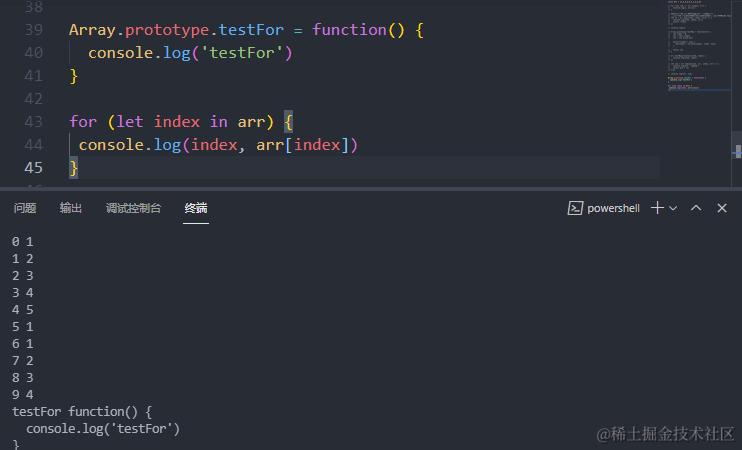The image size is (742, 450).
Task: Click line number 44 in the gutter
Action: click(34, 144)
